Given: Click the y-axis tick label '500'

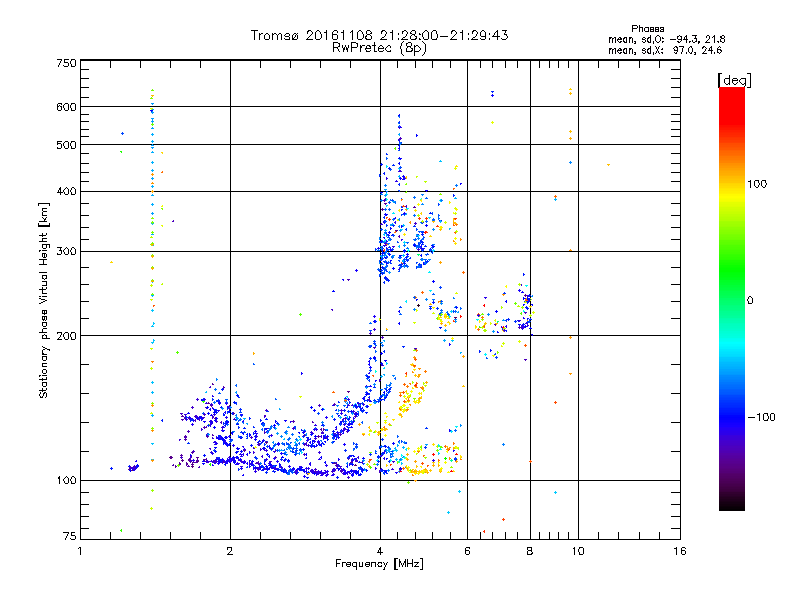Looking at the screenshot, I should point(66,145).
